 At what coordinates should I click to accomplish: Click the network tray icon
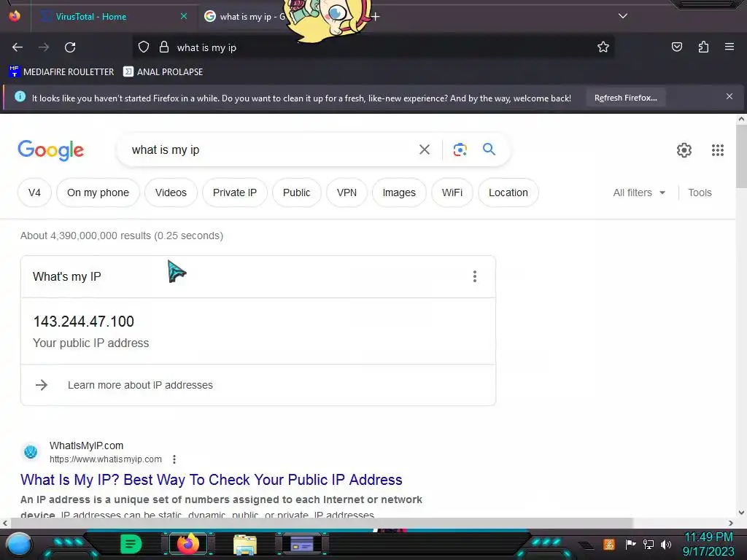(649, 544)
